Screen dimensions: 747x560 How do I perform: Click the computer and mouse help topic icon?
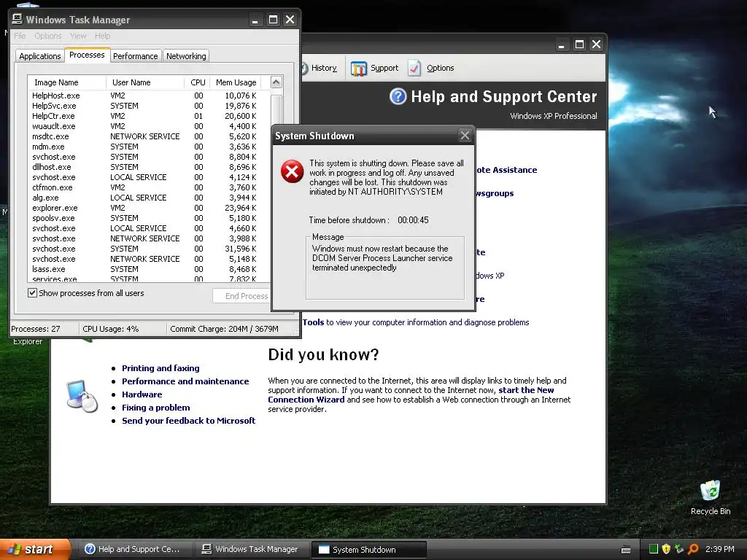click(x=82, y=396)
